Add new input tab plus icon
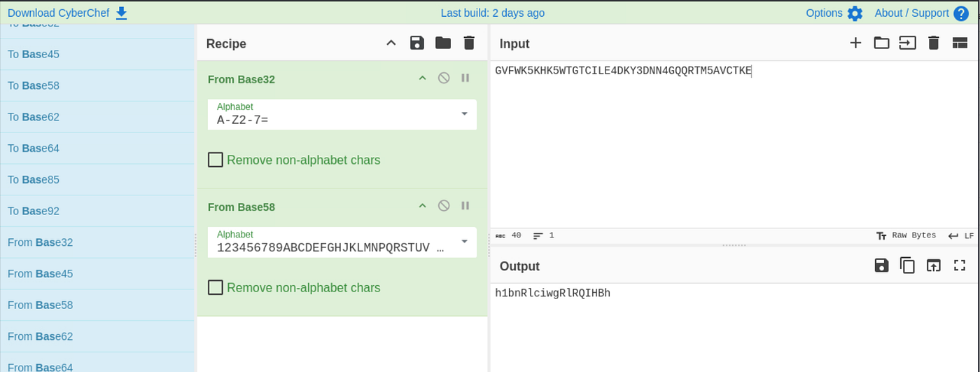Viewport: 980px width, 372px height. coord(855,43)
